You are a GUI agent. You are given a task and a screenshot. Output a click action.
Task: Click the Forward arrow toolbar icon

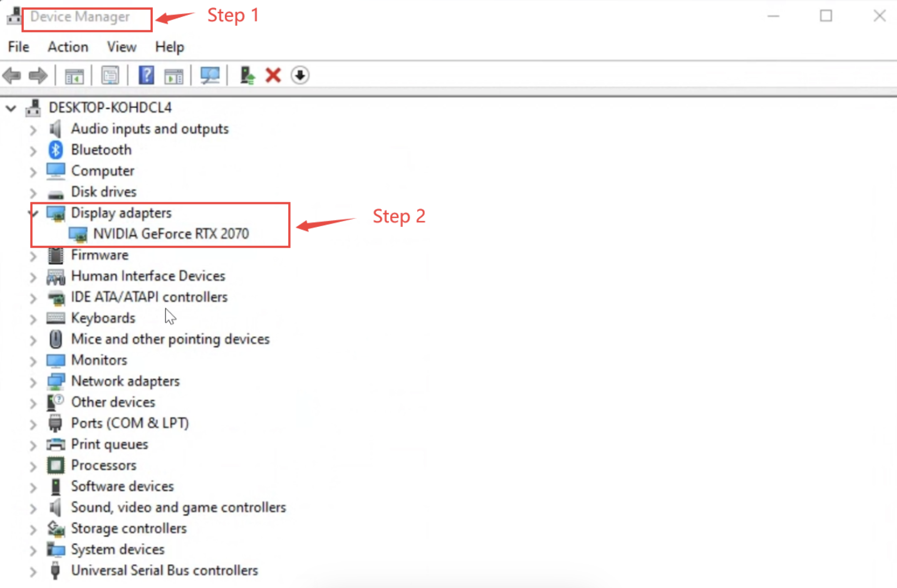pyautogui.click(x=38, y=76)
